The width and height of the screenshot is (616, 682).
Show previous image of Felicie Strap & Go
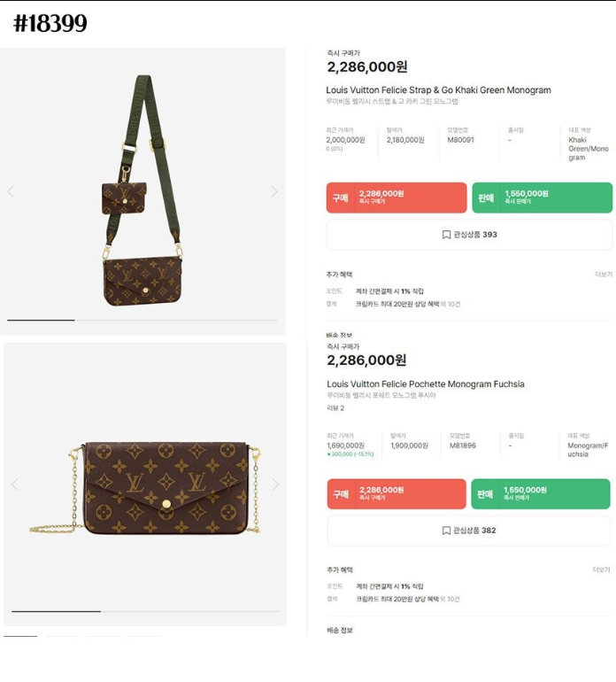[11, 191]
